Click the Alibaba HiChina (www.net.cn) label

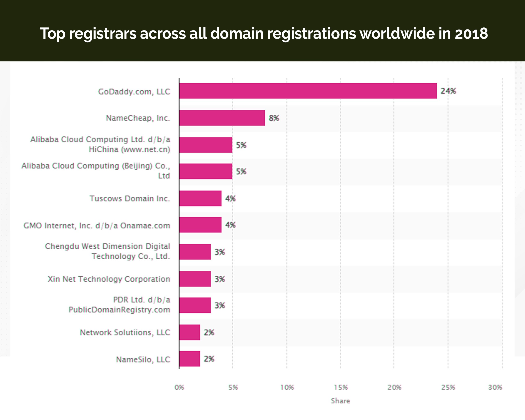click(x=100, y=144)
